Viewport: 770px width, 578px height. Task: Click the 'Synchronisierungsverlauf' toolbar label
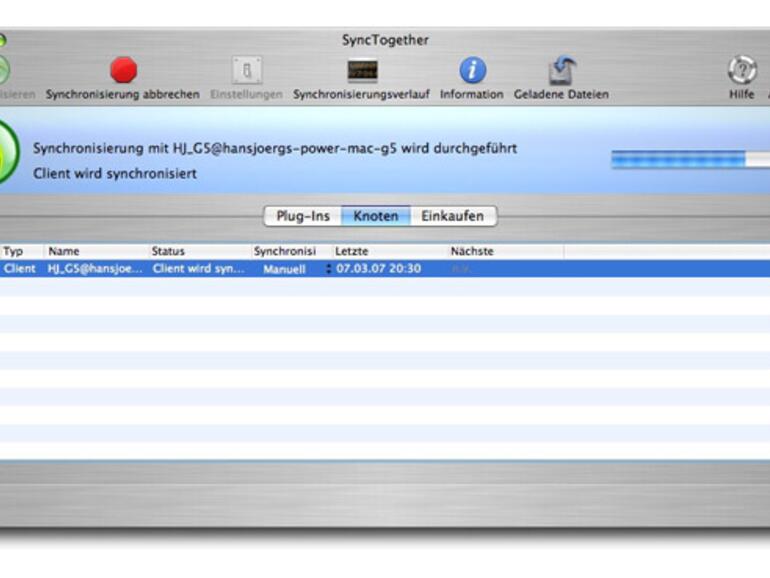click(x=361, y=94)
